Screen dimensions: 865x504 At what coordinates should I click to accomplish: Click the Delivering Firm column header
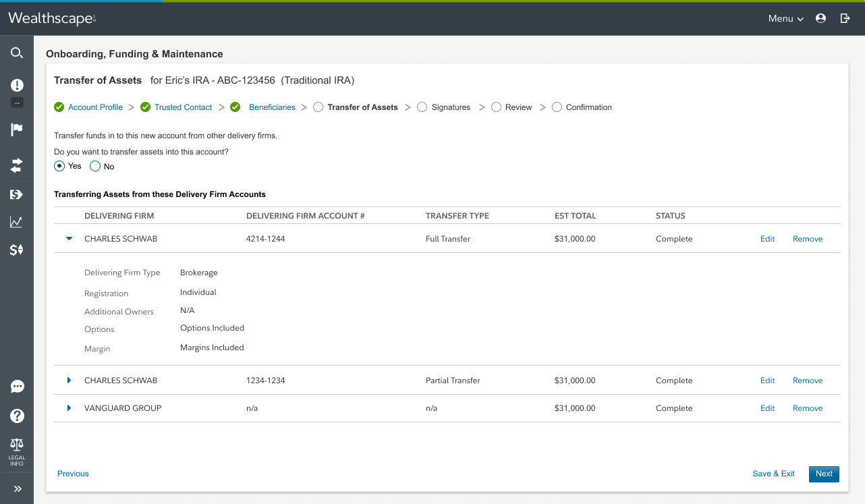coord(119,216)
